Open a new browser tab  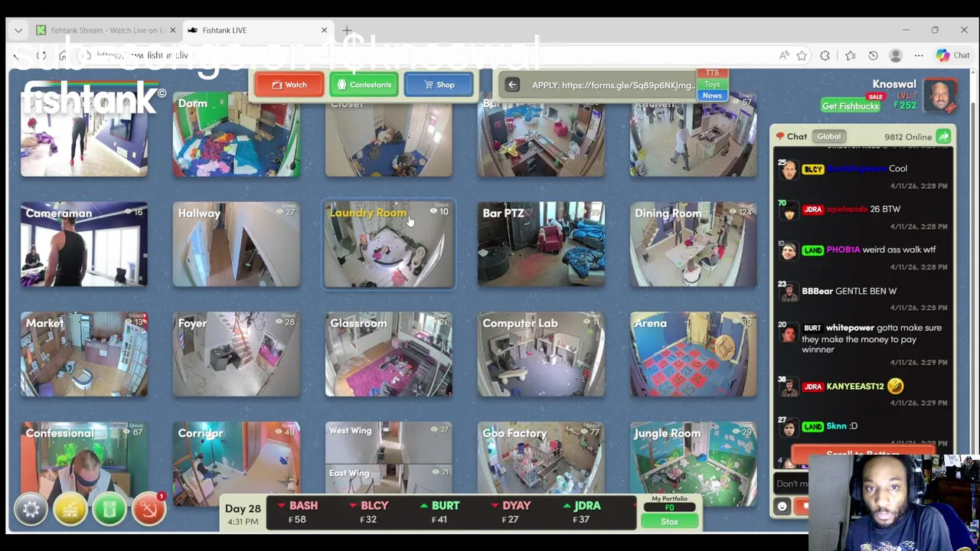[347, 30]
